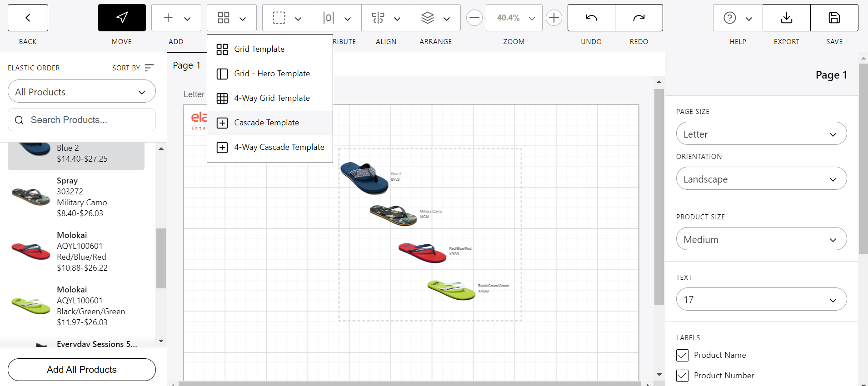
Task: Click the Add plus icon
Action: coord(168,18)
